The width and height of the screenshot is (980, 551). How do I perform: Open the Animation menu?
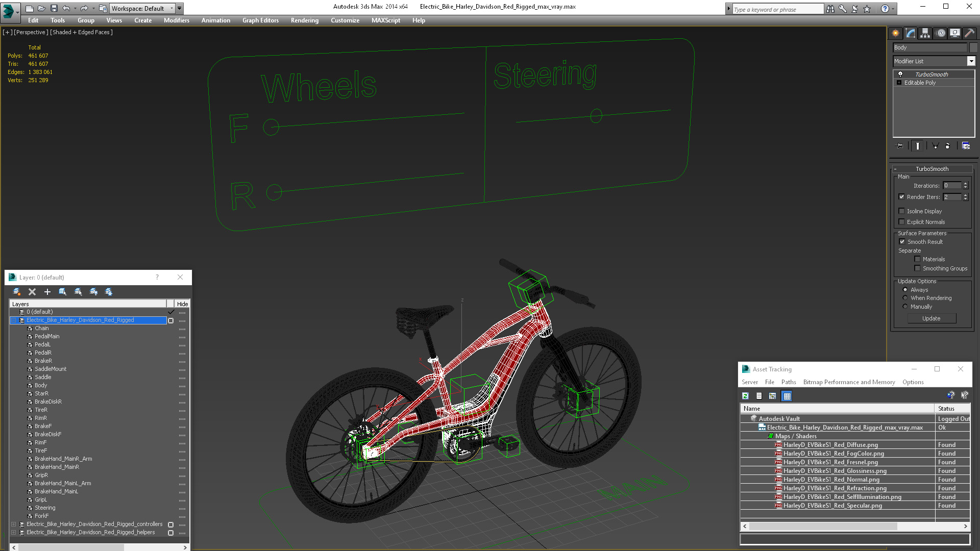pyautogui.click(x=215, y=20)
